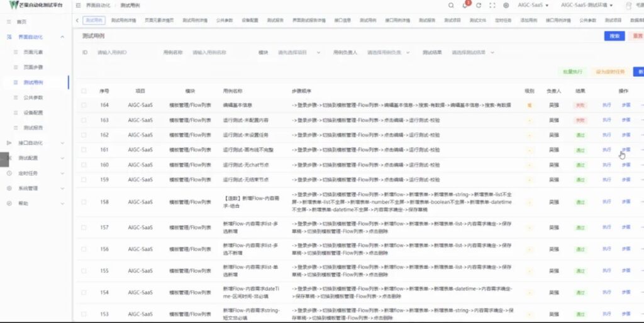Open 设备配置 in the sidebar

point(33,113)
